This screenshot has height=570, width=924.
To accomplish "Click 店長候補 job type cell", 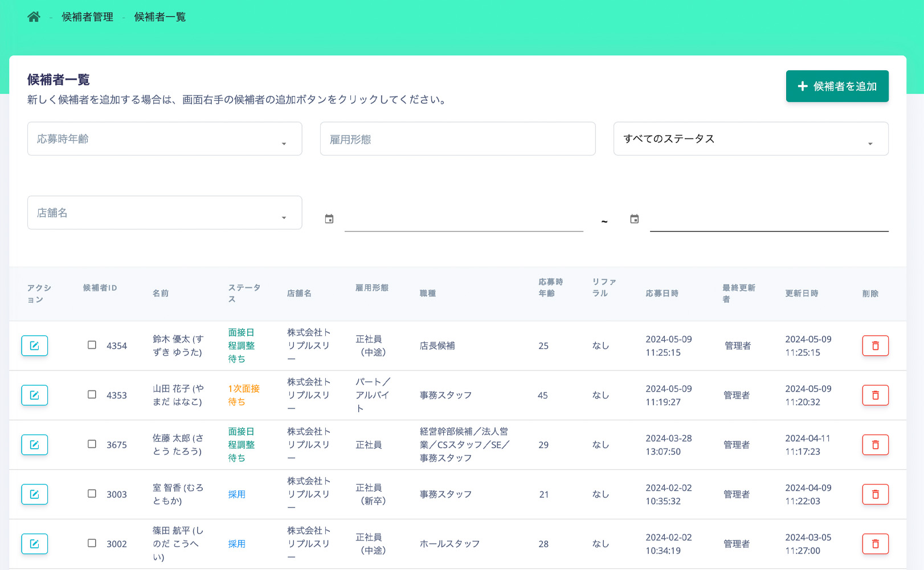I will point(437,345).
